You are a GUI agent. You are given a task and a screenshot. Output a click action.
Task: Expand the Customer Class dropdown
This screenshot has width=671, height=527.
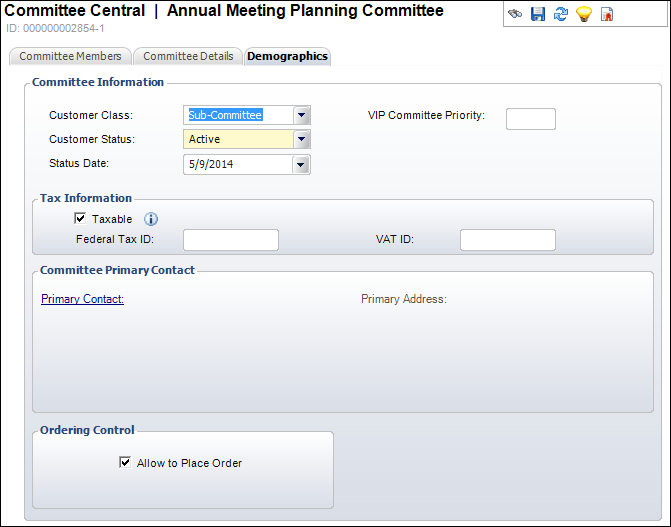pos(302,115)
